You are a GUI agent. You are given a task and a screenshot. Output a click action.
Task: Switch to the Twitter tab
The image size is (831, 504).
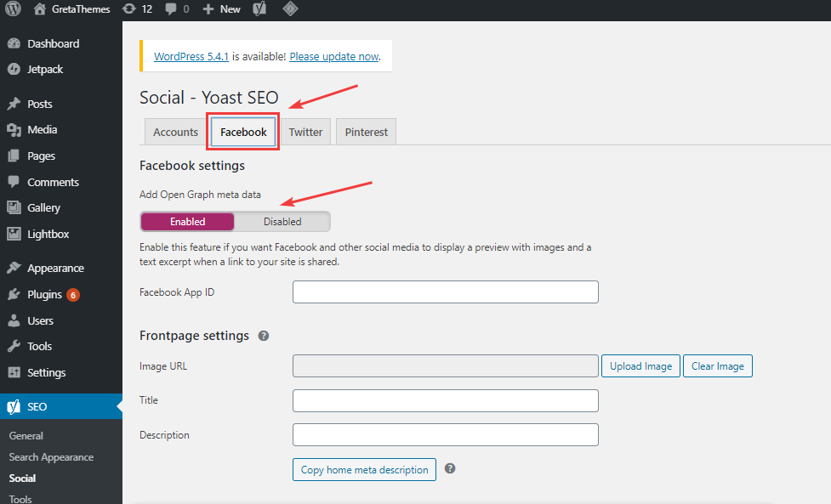pyautogui.click(x=305, y=132)
